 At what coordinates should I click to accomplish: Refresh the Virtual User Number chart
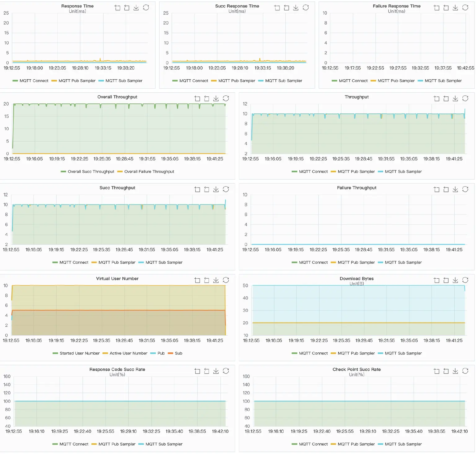click(x=226, y=280)
